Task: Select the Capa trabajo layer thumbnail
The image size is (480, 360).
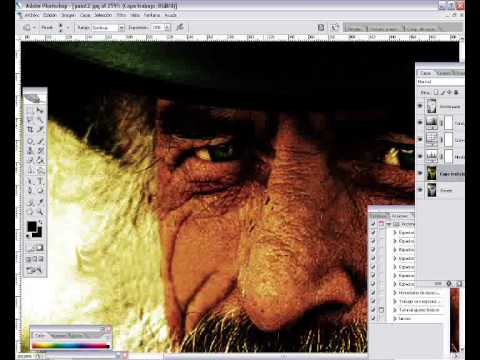Action: 432,173
